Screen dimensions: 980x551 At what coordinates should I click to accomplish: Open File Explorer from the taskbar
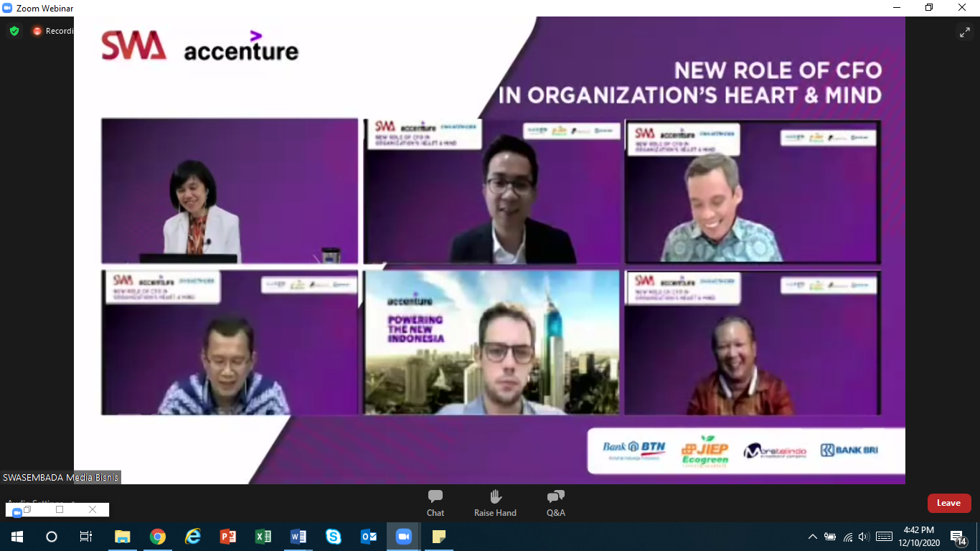pos(123,537)
